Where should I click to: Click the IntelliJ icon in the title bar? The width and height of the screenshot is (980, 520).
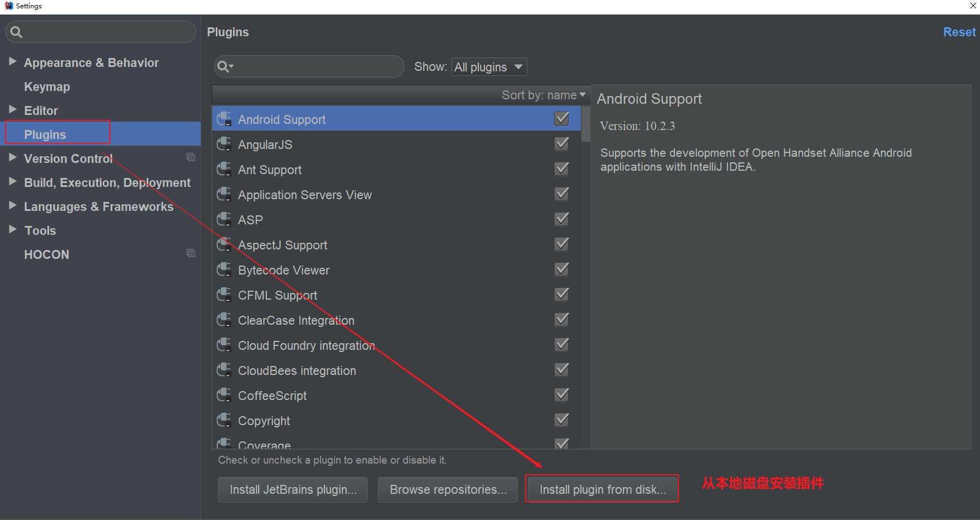(8, 6)
